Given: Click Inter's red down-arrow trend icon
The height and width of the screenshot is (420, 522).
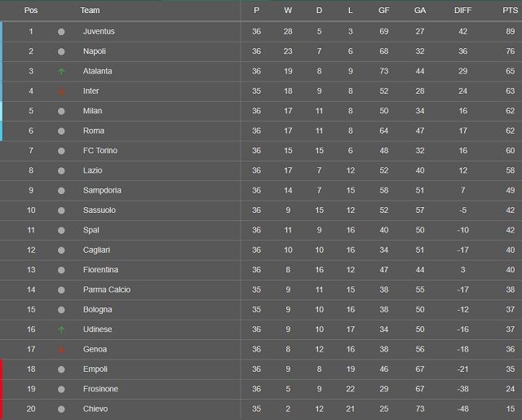Looking at the screenshot, I should click(61, 91).
